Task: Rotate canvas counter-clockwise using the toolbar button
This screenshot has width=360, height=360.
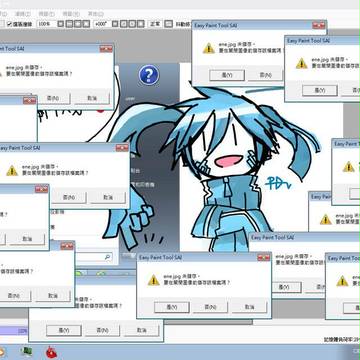Action: coord(123,24)
